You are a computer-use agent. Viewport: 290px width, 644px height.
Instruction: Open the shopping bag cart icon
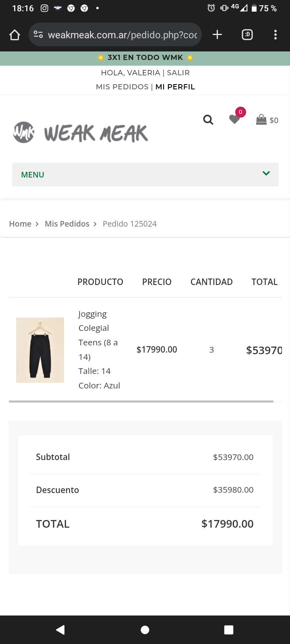click(261, 120)
